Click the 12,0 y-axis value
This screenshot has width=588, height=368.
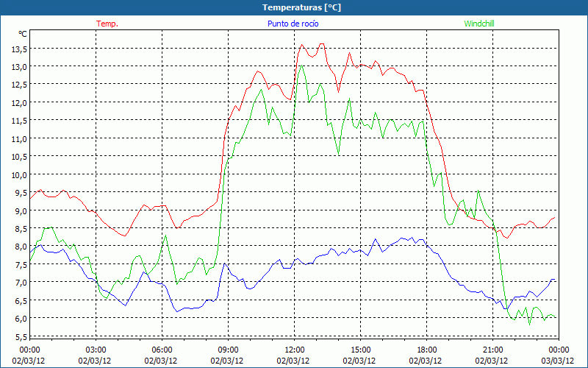[x=18, y=103]
